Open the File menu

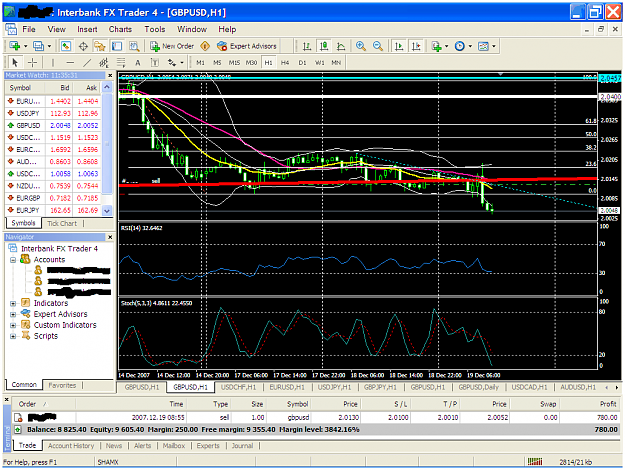(x=29, y=29)
